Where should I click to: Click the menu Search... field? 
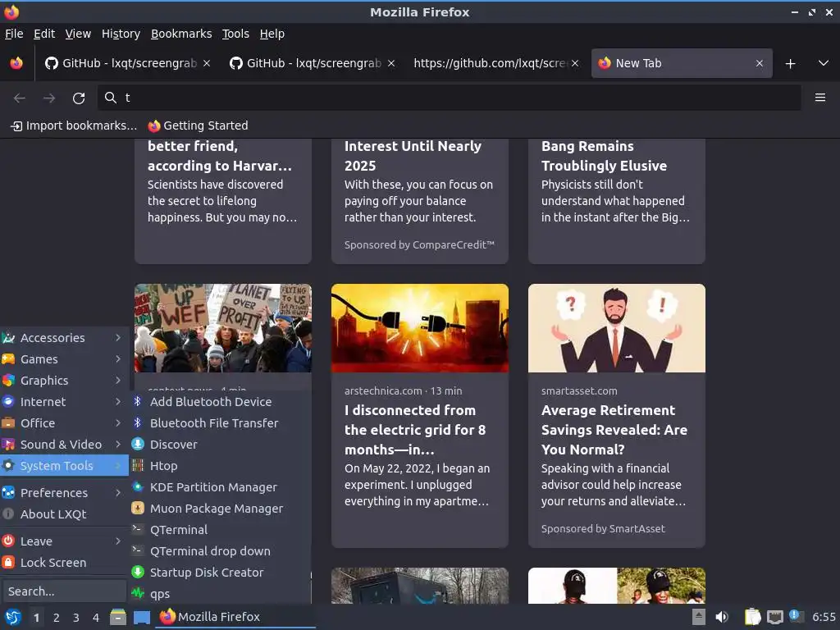pyautogui.click(x=64, y=591)
